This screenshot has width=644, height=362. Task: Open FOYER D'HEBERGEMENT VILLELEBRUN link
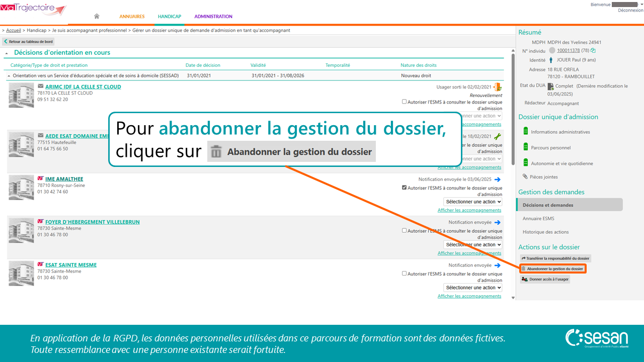93,222
